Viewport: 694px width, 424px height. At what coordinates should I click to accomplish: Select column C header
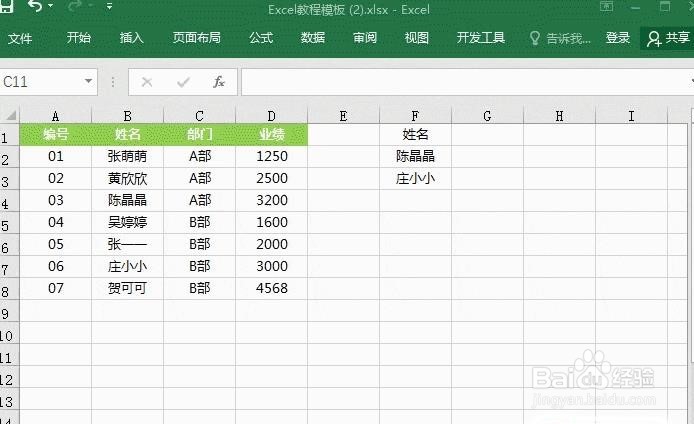[x=200, y=116]
